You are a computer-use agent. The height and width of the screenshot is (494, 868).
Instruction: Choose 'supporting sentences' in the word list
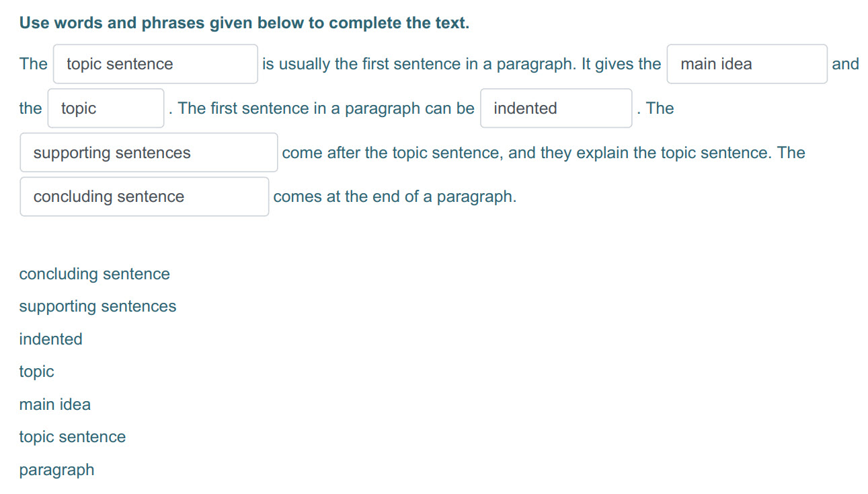(97, 306)
